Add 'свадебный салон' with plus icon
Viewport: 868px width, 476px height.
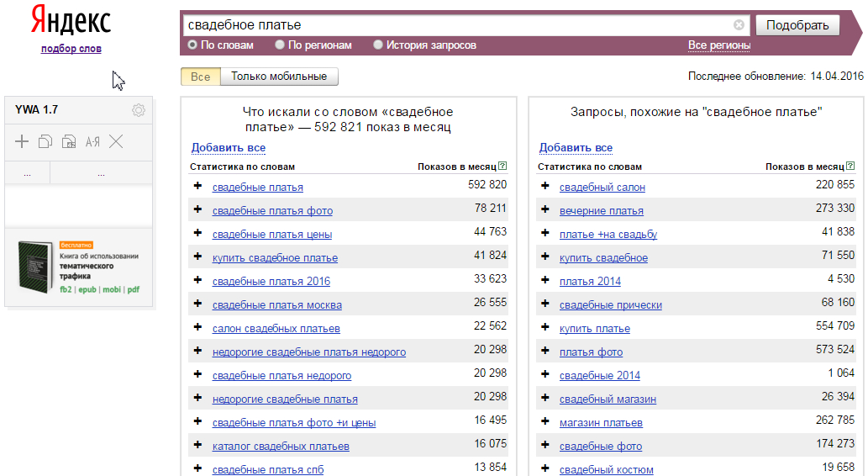coord(544,186)
